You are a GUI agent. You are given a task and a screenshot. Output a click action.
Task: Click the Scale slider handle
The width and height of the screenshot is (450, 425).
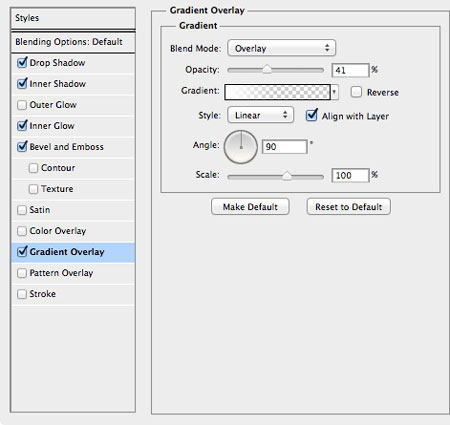point(287,175)
